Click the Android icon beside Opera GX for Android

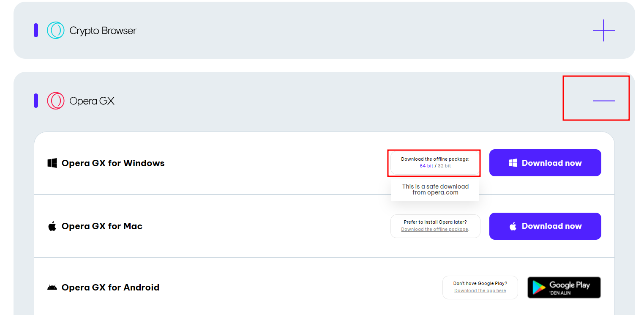52,288
